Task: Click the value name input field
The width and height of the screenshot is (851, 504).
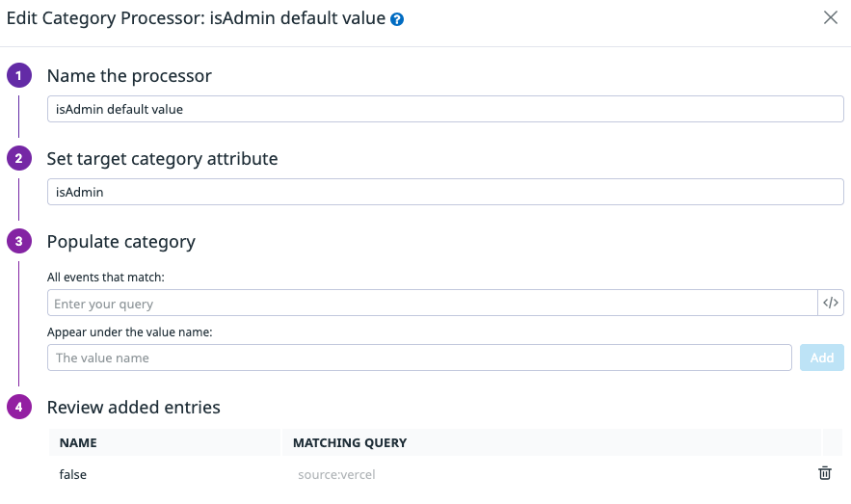Action: tap(419, 358)
